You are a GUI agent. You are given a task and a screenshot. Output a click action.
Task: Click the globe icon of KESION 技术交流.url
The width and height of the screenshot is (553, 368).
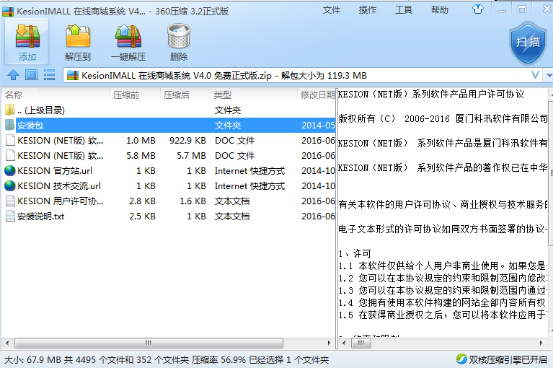[10, 186]
